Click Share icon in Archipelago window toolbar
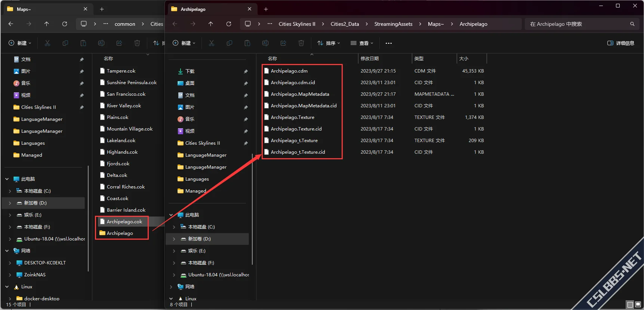This screenshot has height=310, width=644. coord(283,43)
